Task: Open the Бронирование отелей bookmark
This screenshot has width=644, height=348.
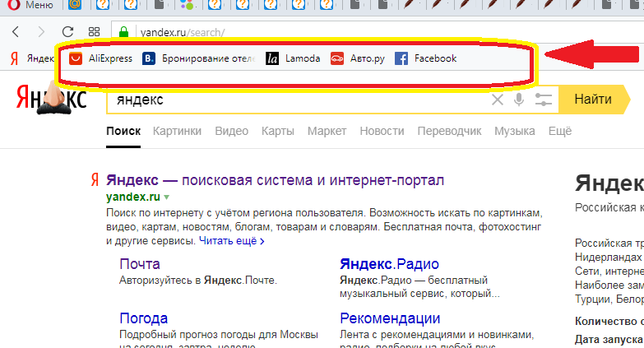Action: [x=199, y=58]
